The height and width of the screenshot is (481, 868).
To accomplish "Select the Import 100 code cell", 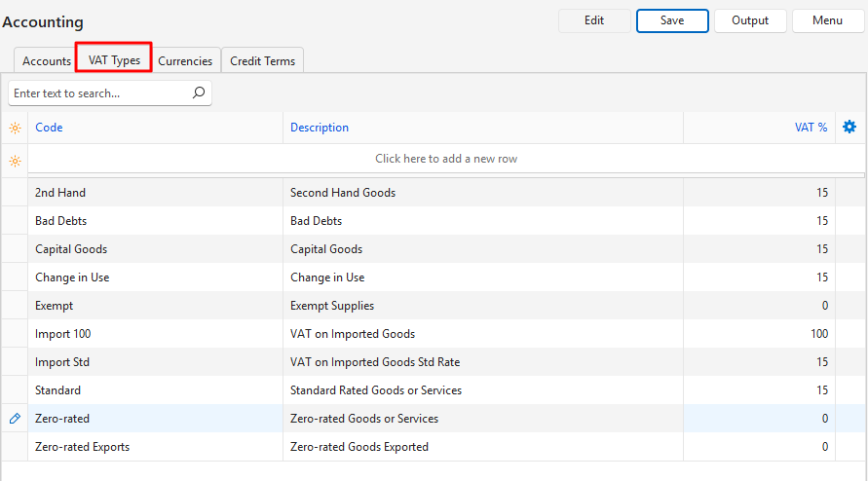I will point(63,334).
